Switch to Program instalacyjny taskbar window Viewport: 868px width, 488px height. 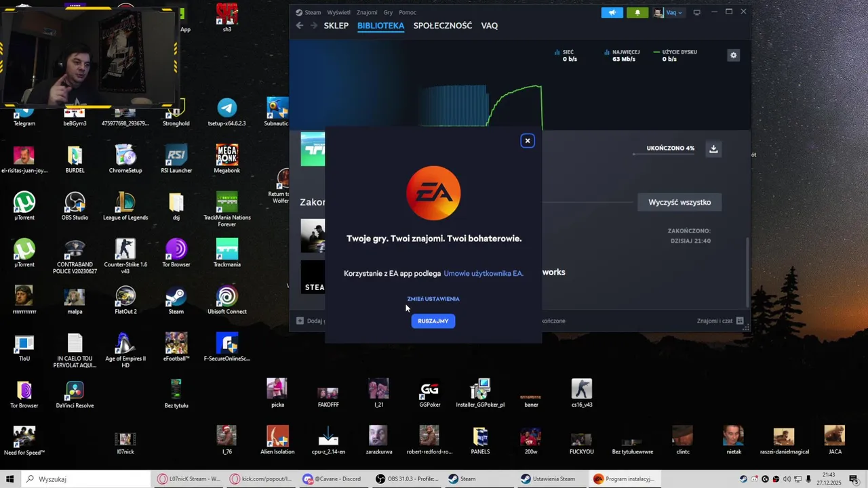tap(624, 479)
